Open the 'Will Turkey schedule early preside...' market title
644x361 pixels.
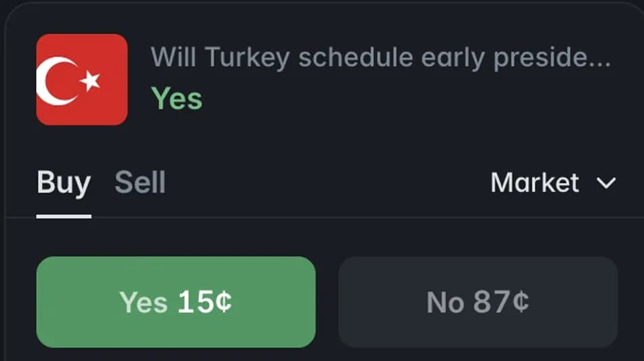[380, 57]
